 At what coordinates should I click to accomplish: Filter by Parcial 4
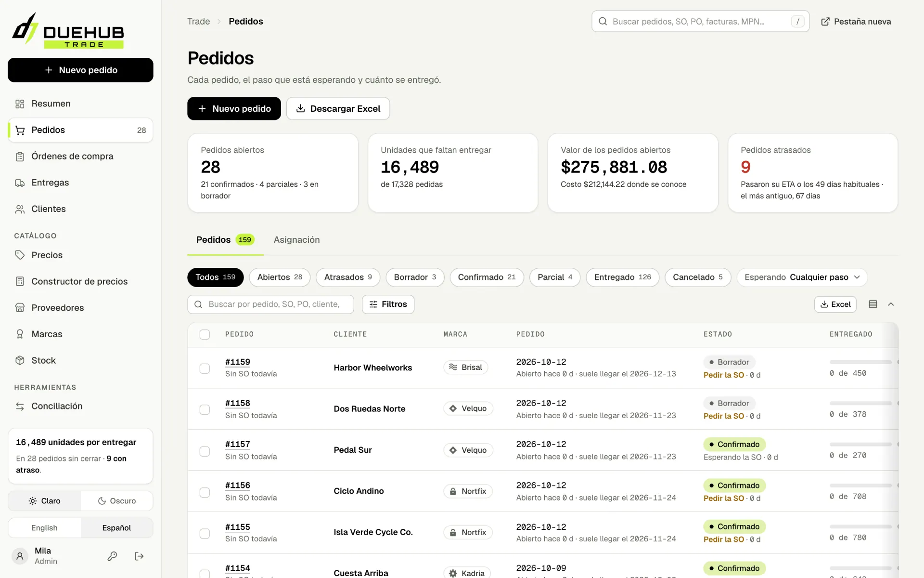555,277
